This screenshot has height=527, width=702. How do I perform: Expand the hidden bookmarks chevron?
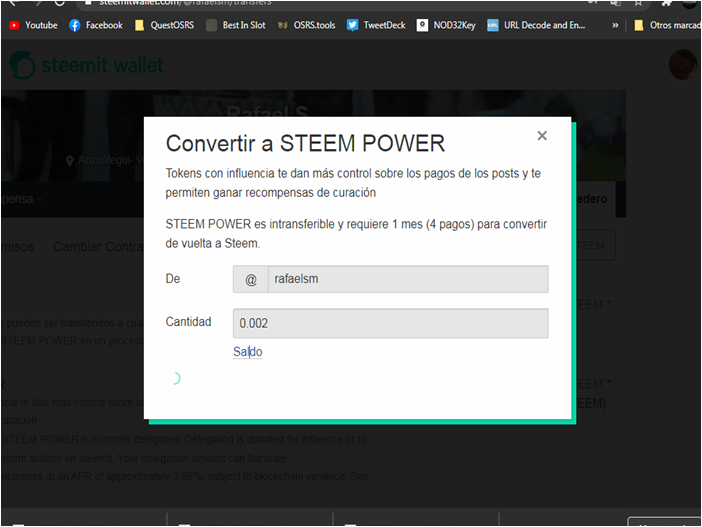(x=615, y=25)
